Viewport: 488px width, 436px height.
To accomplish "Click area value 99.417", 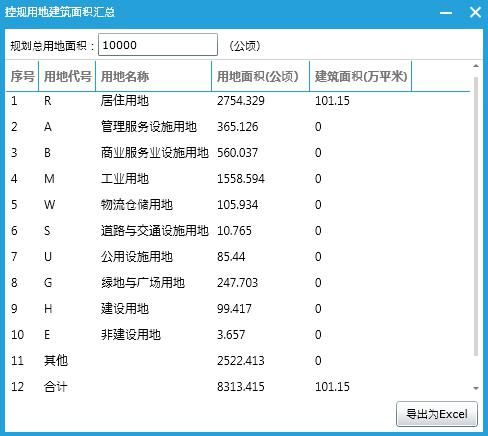I will tap(234, 309).
